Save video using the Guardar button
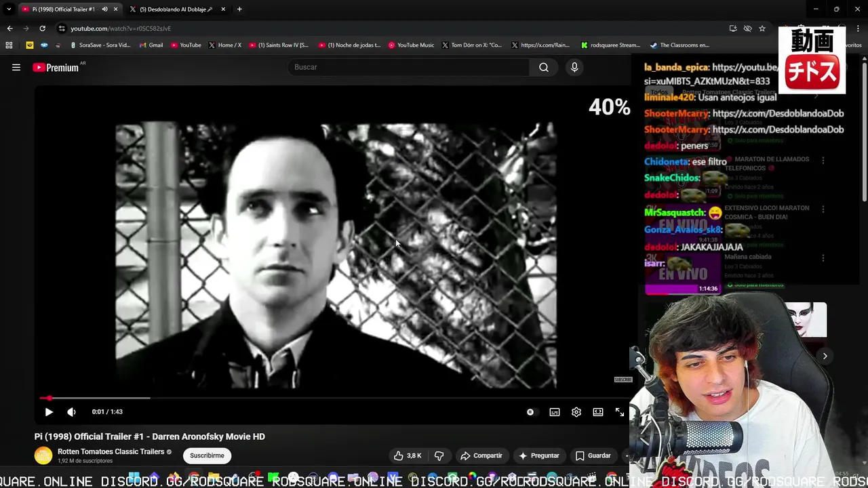The image size is (868, 488). click(593, 455)
